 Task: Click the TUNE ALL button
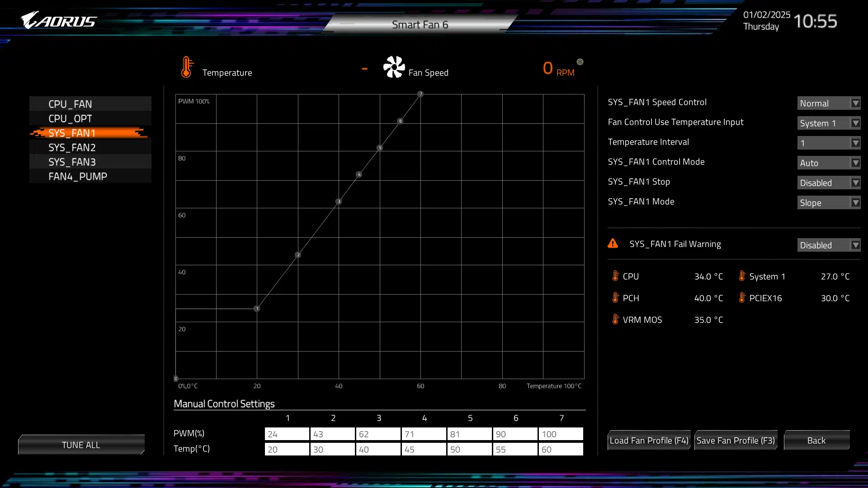81,445
